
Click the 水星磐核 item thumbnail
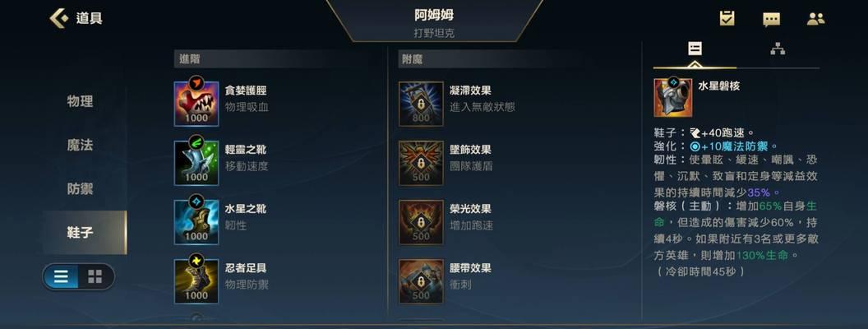coord(672,98)
